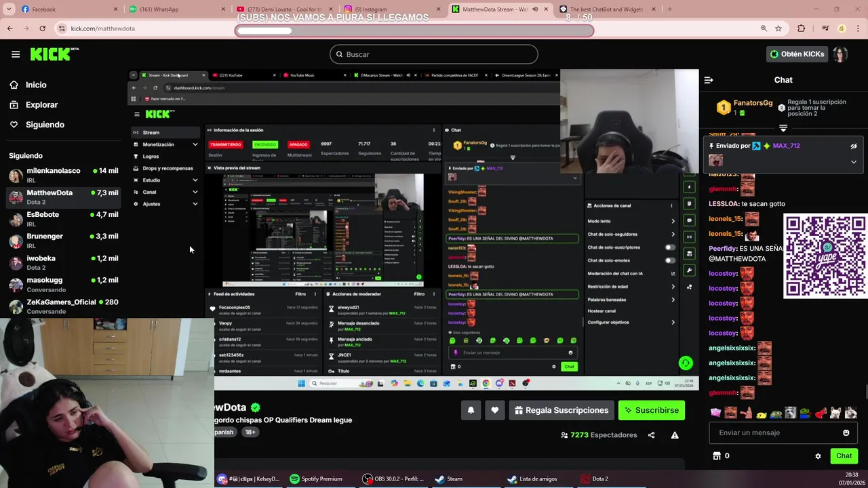
Task: Open Explorar in the sidebar
Action: 41,104
